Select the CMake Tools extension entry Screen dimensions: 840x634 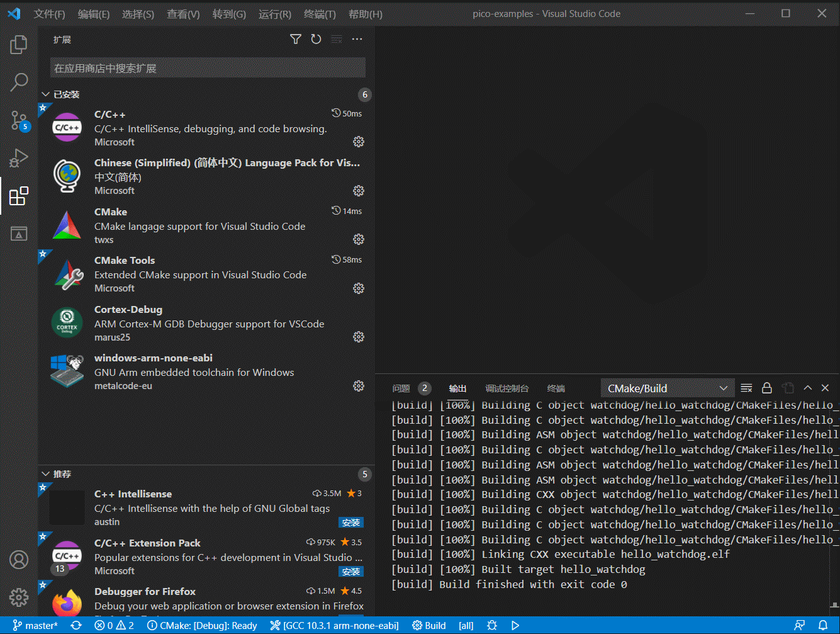(206, 274)
